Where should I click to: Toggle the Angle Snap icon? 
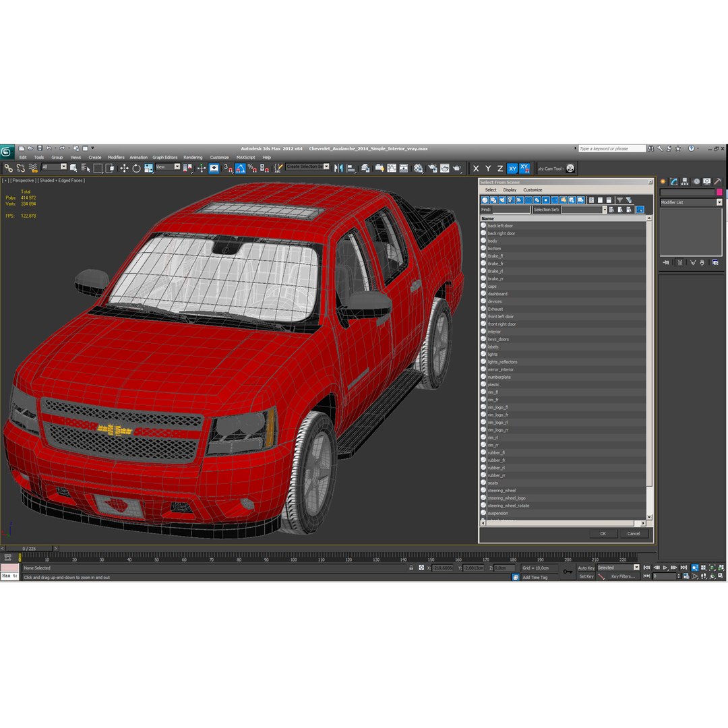[x=240, y=168]
